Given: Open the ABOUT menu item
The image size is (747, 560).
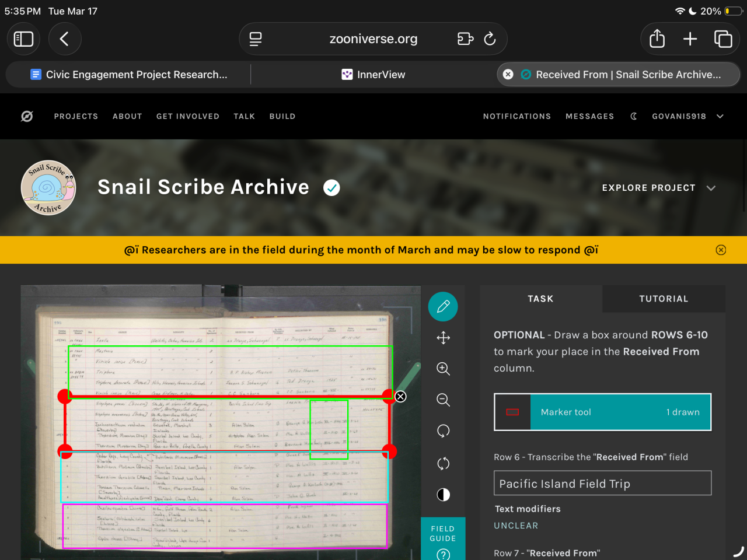Looking at the screenshot, I should click(127, 117).
